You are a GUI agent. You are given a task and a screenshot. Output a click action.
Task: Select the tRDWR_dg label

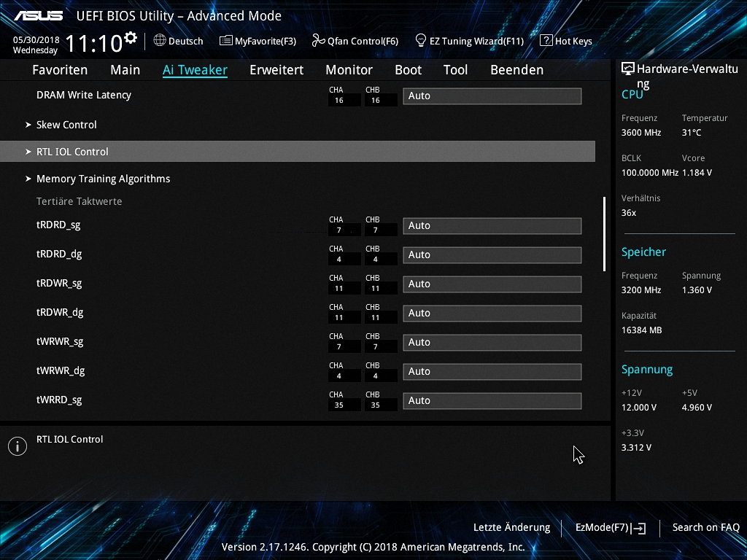pos(60,312)
